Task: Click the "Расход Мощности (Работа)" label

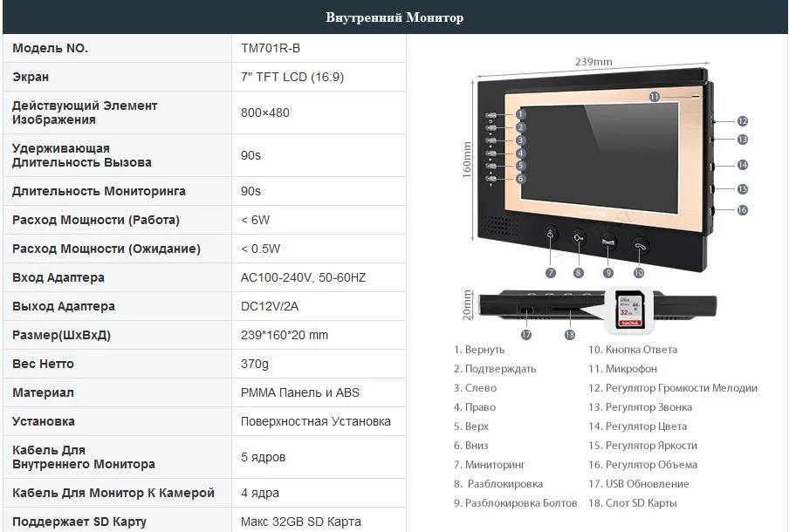Action: click(x=96, y=220)
